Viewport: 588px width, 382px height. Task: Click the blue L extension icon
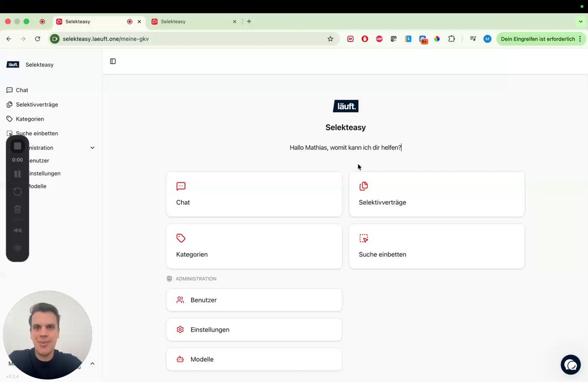[x=408, y=39]
